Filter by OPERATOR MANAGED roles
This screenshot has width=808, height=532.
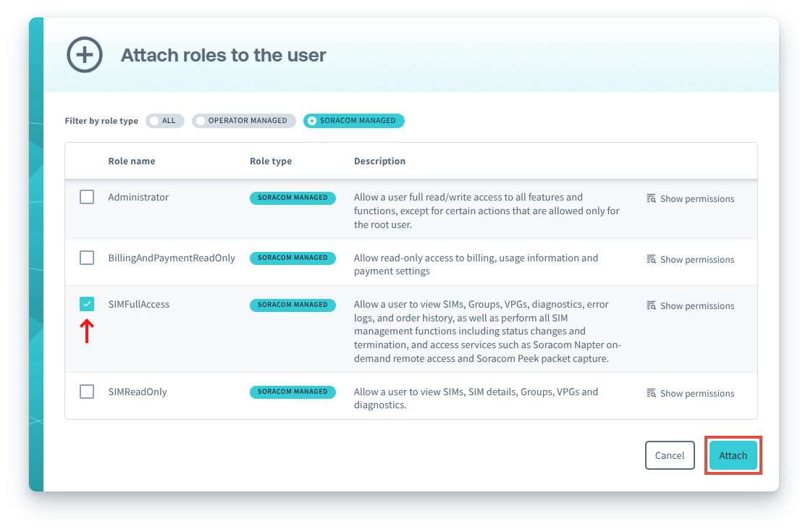(243, 121)
